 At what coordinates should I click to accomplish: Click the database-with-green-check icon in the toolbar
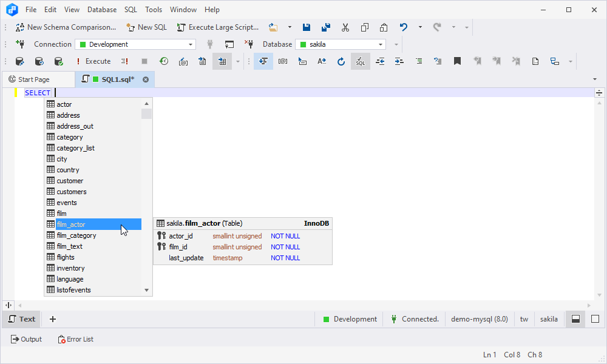coord(58,61)
